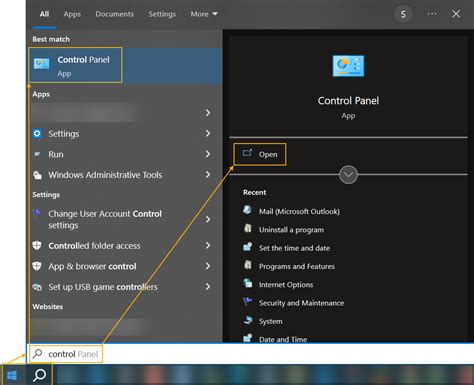Expand the Settings app result arrow

(x=208, y=134)
